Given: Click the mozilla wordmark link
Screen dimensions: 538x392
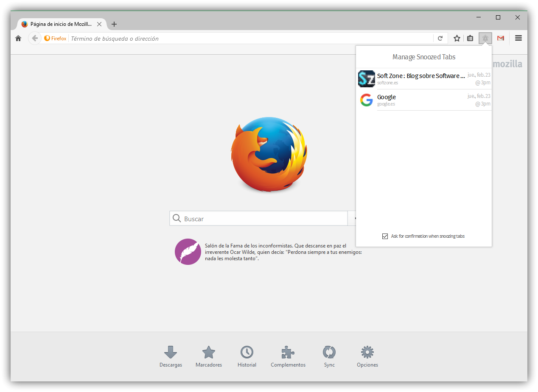Looking at the screenshot, I should pos(507,64).
